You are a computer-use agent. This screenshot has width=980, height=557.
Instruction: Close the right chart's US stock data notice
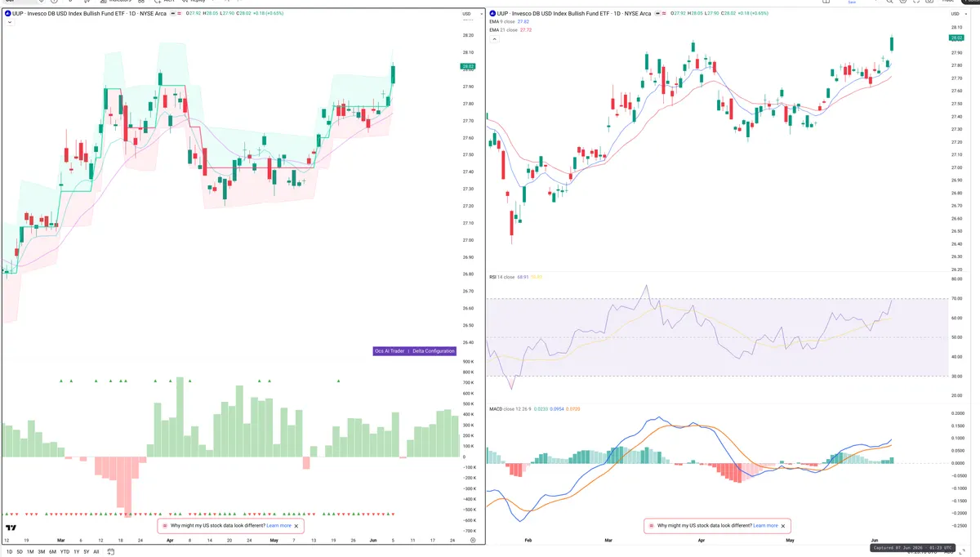[x=783, y=526]
